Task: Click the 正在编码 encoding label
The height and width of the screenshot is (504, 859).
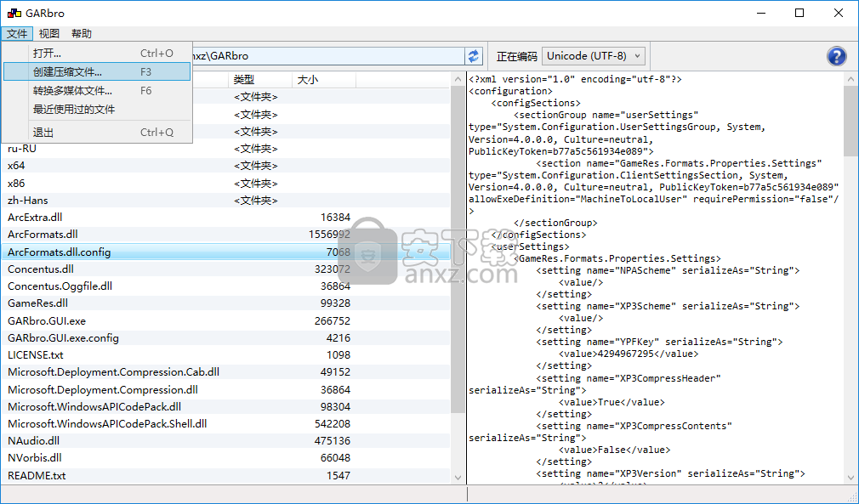Action: tap(516, 56)
